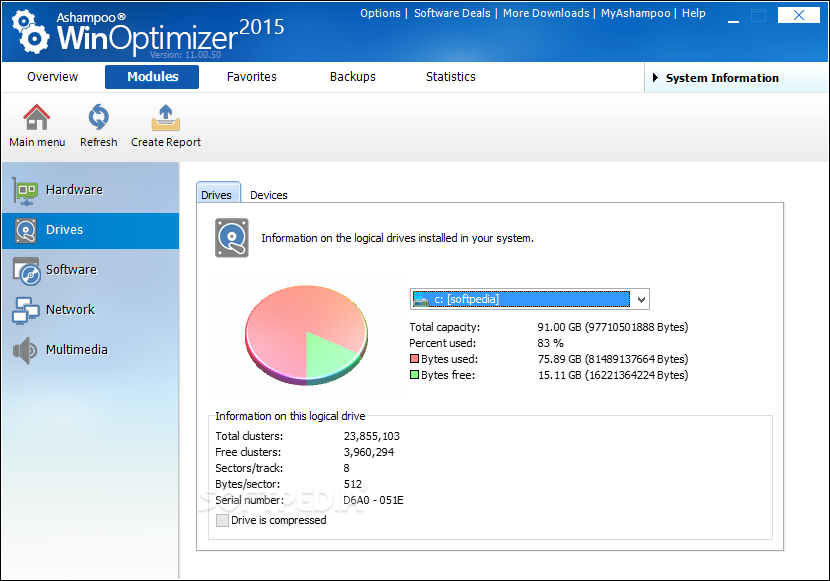Click the Bytes free value 15.11 GB
This screenshot has height=581, width=830.
click(x=612, y=375)
